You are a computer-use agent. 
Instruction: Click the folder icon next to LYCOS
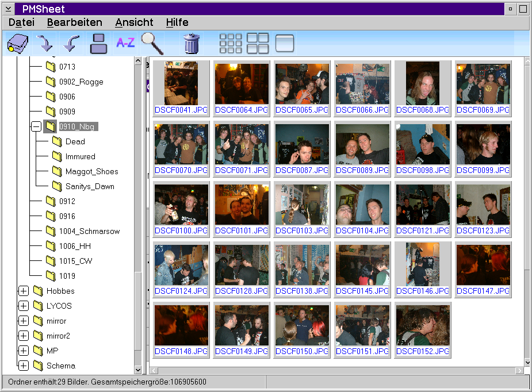coord(38,306)
